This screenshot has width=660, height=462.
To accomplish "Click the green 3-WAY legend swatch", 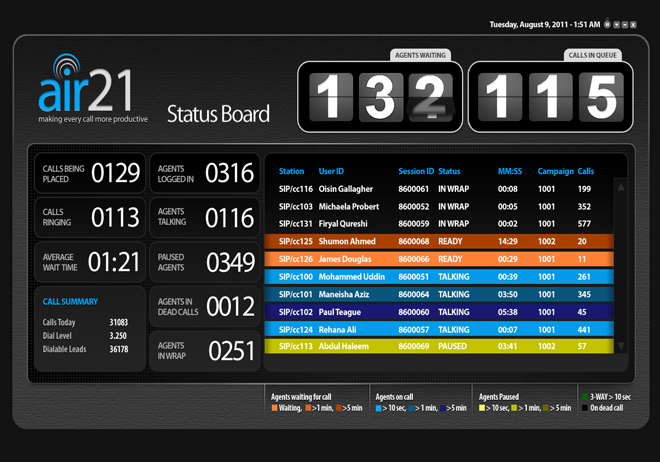I will pyautogui.click(x=585, y=397).
